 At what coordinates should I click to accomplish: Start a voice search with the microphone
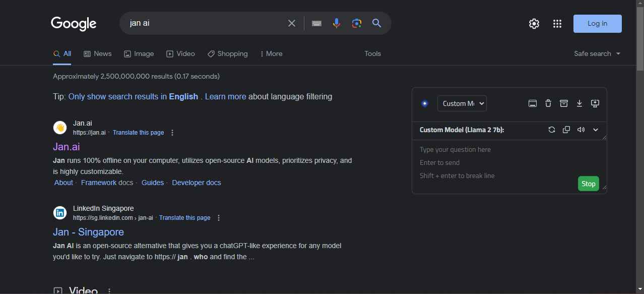tap(337, 23)
